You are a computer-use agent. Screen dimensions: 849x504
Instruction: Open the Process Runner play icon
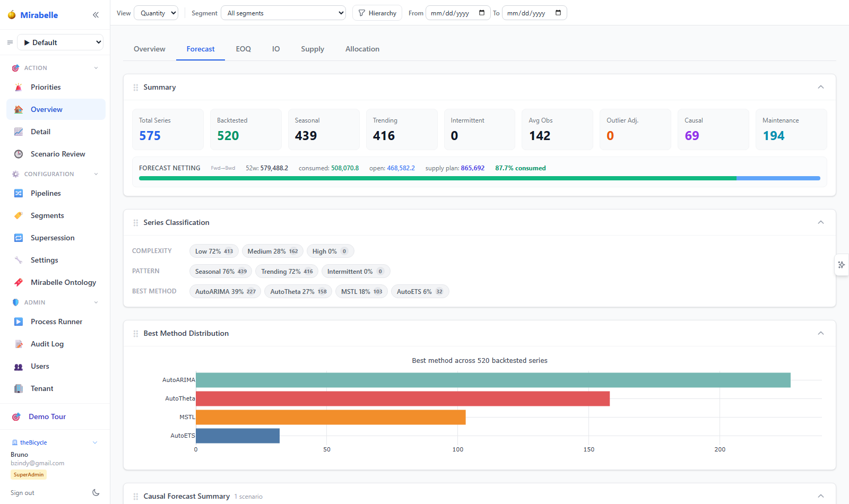pos(19,321)
